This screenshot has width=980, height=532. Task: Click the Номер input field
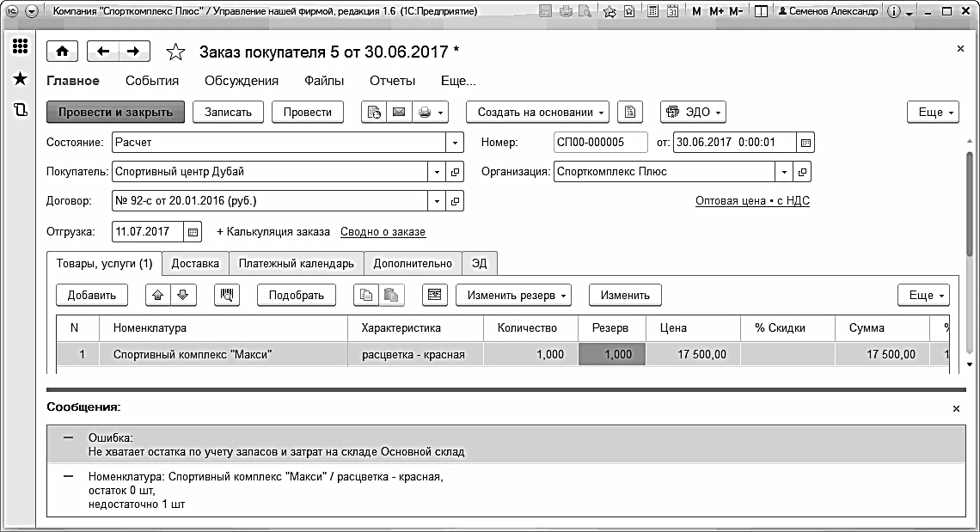point(601,143)
